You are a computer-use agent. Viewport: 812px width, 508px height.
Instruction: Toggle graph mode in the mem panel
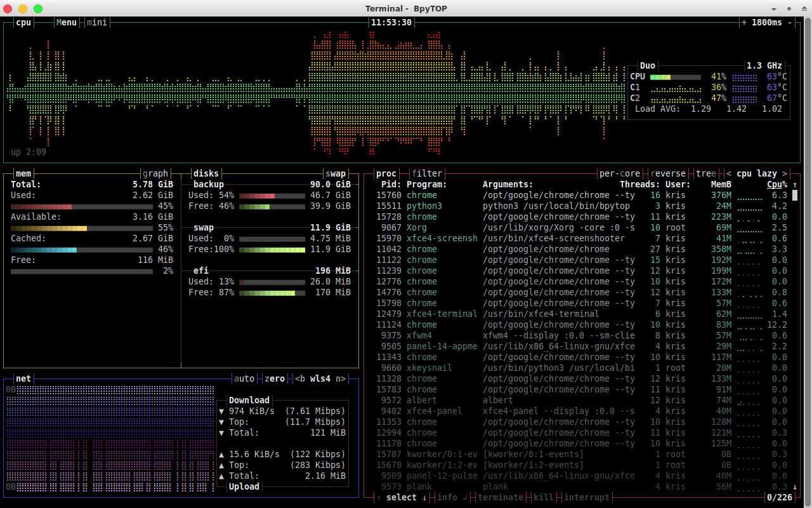pos(155,173)
